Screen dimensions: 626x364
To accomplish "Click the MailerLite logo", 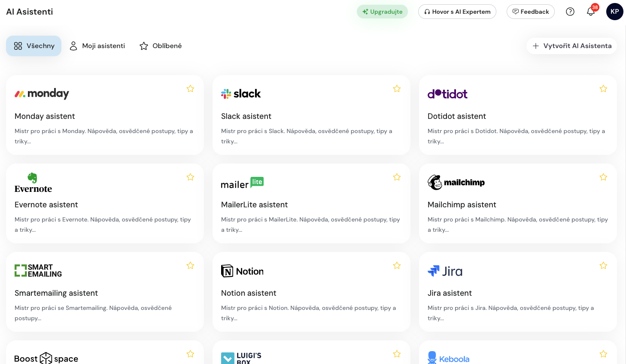I will [x=242, y=183].
